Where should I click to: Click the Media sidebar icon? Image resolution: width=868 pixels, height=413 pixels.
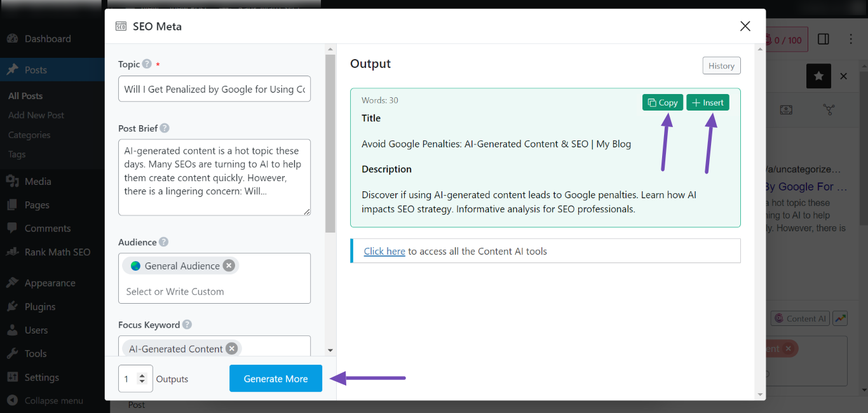[x=12, y=181]
